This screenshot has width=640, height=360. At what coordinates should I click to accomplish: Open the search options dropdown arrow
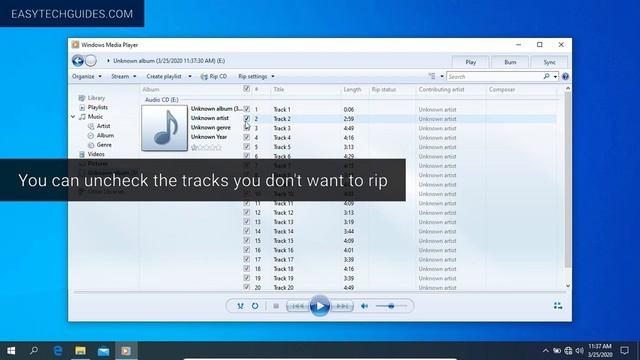pos(556,76)
